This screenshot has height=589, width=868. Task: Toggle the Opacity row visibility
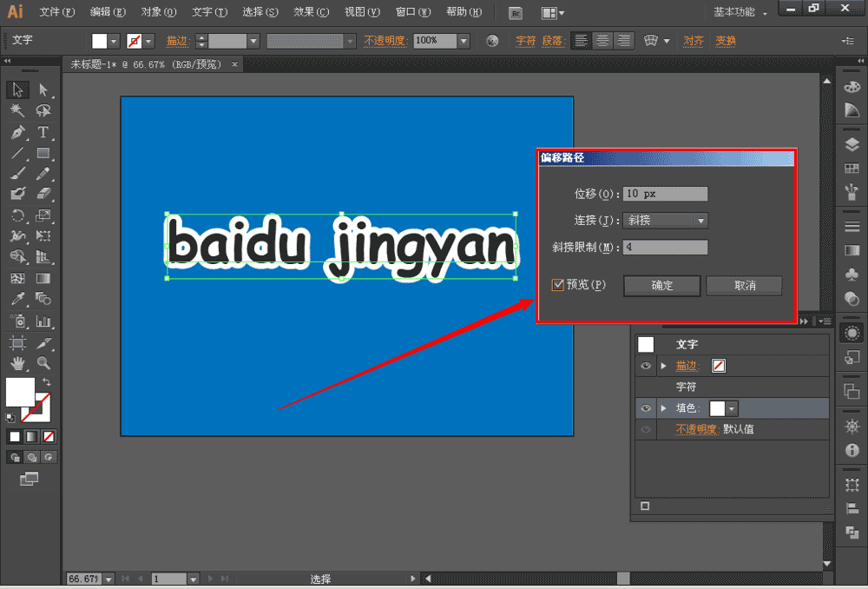click(646, 429)
